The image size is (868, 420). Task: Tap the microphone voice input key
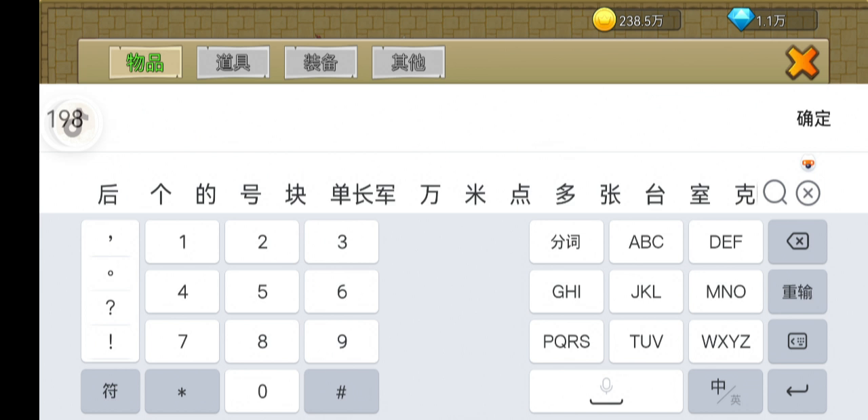(606, 391)
